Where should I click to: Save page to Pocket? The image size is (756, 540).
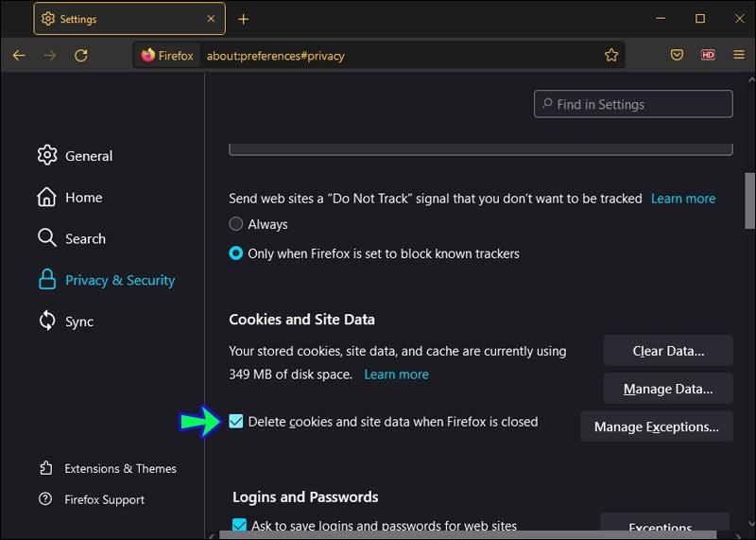[677, 55]
